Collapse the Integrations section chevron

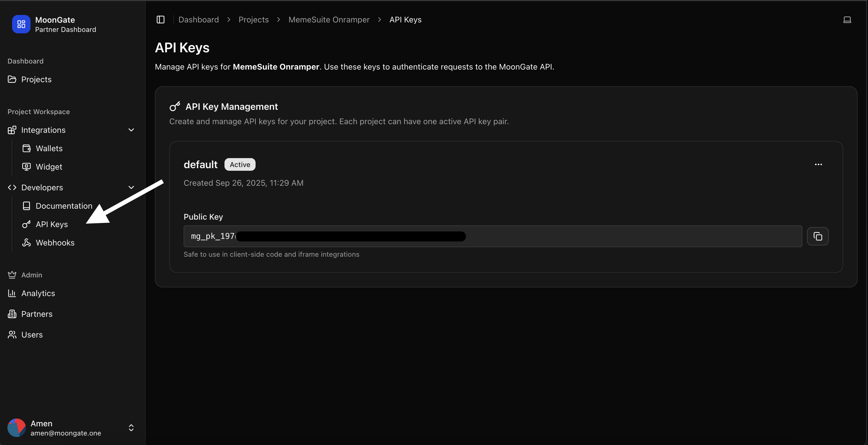pos(131,130)
